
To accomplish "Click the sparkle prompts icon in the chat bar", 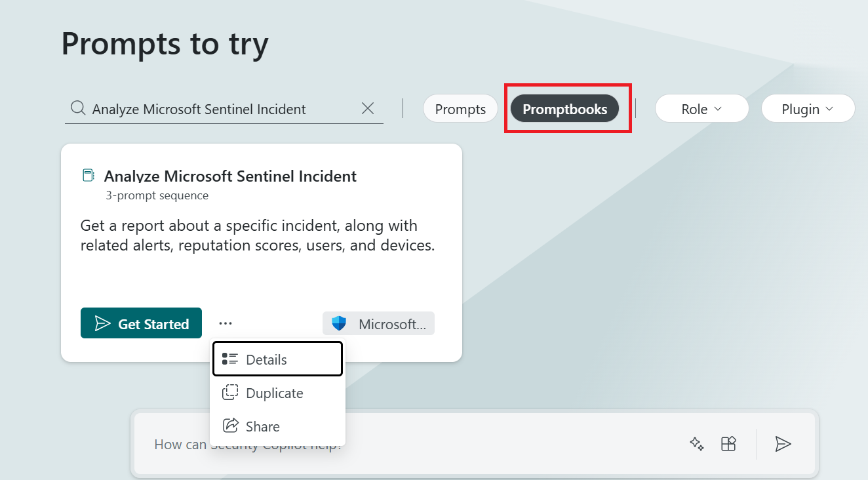I will pyautogui.click(x=696, y=444).
